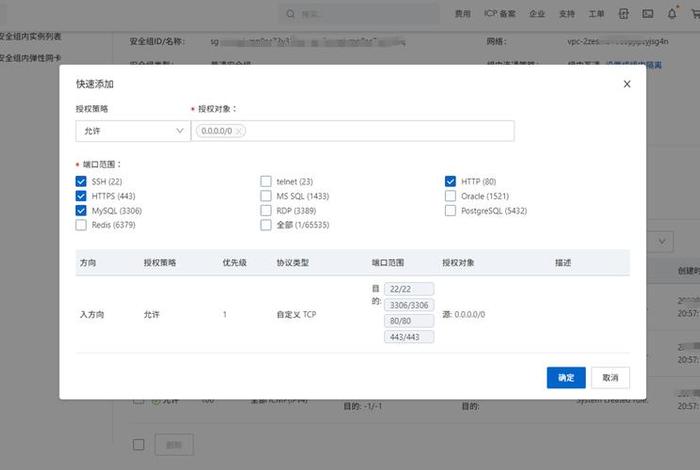This screenshot has width=700, height=470.
Task: Remove the 0.0.0.0/0 tag from 授权对象
Action: click(239, 131)
